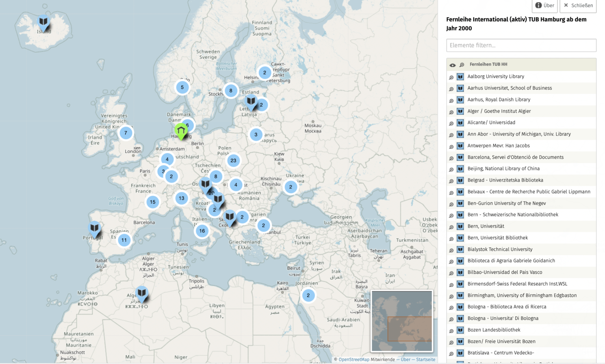Viewport: 605px width, 364px height.
Task: Click the Über link in the map attribution
Action: click(x=406, y=359)
